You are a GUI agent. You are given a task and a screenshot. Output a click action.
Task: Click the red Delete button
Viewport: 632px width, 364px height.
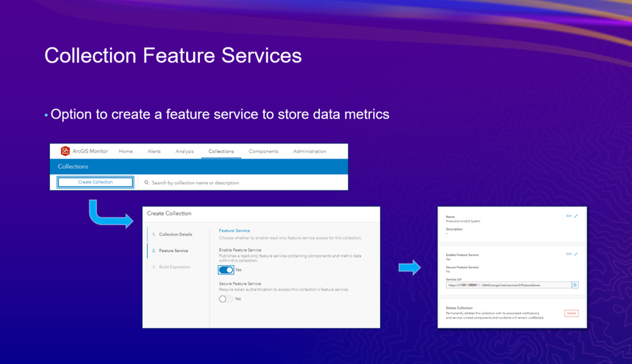(571, 313)
